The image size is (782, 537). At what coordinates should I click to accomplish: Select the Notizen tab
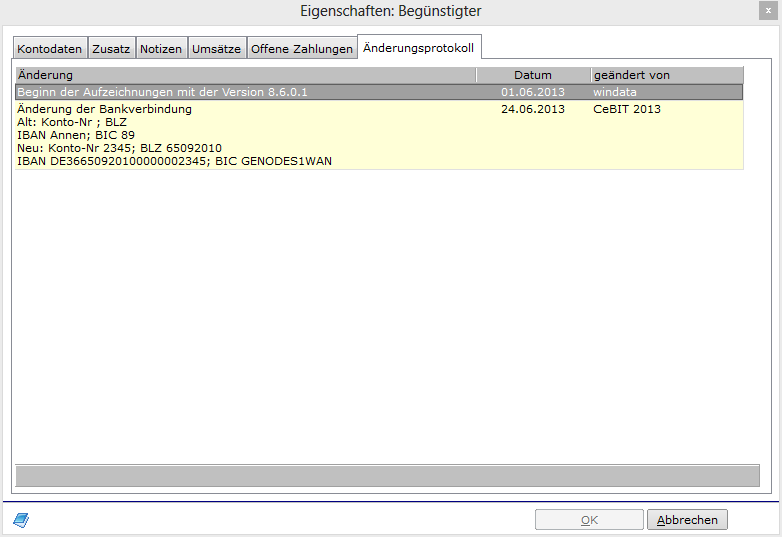(161, 49)
